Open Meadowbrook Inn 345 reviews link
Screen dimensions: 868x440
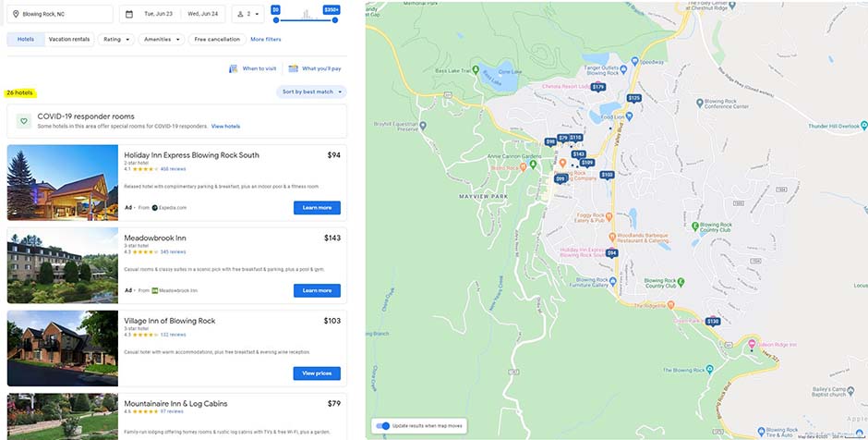pyautogui.click(x=174, y=251)
